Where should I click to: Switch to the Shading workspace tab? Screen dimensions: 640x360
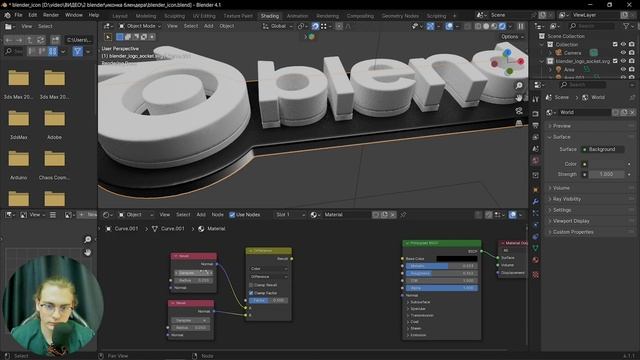click(x=270, y=16)
